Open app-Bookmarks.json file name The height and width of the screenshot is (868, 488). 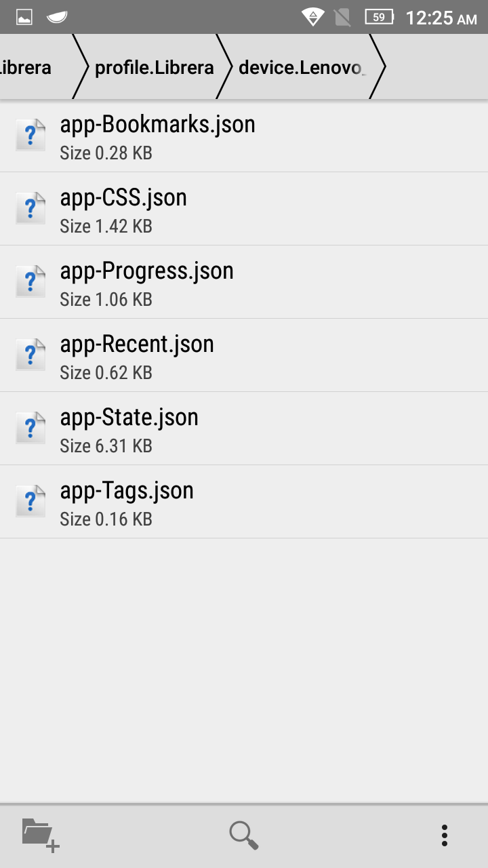coord(157,125)
